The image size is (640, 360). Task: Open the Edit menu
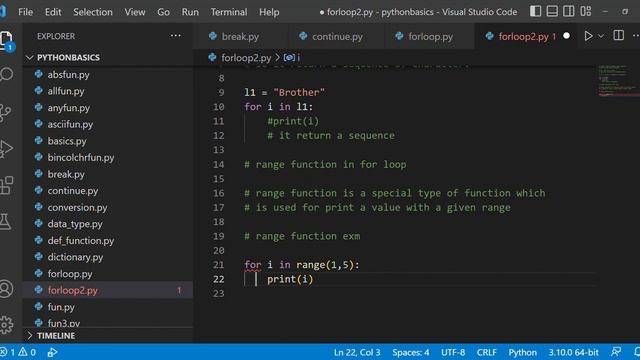tap(53, 12)
